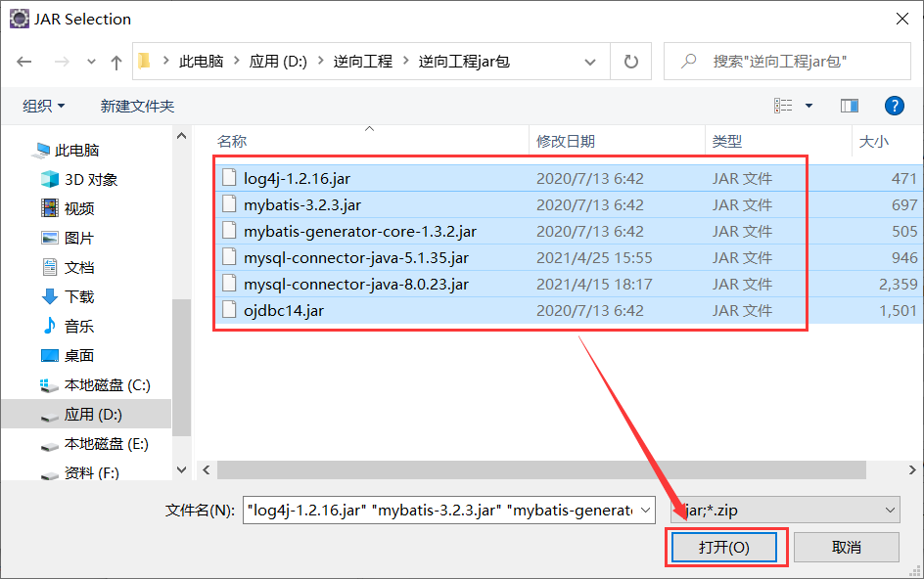Select mysql-connector-java-8.0.23.jar file
The image size is (924, 579).
pyautogui.click(x=568, y=284)
